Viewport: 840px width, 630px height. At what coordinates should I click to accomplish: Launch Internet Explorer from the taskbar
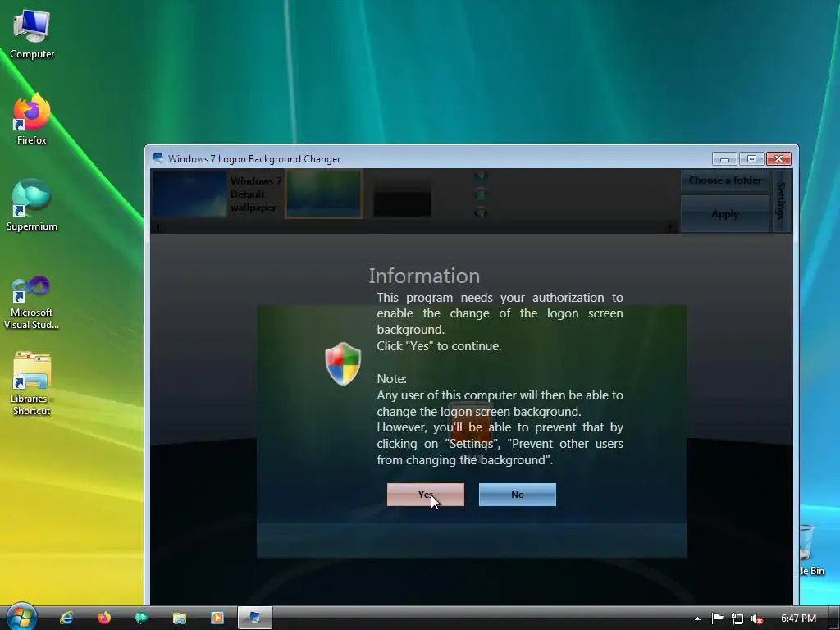pyautogui.click(x=66, y=619)
